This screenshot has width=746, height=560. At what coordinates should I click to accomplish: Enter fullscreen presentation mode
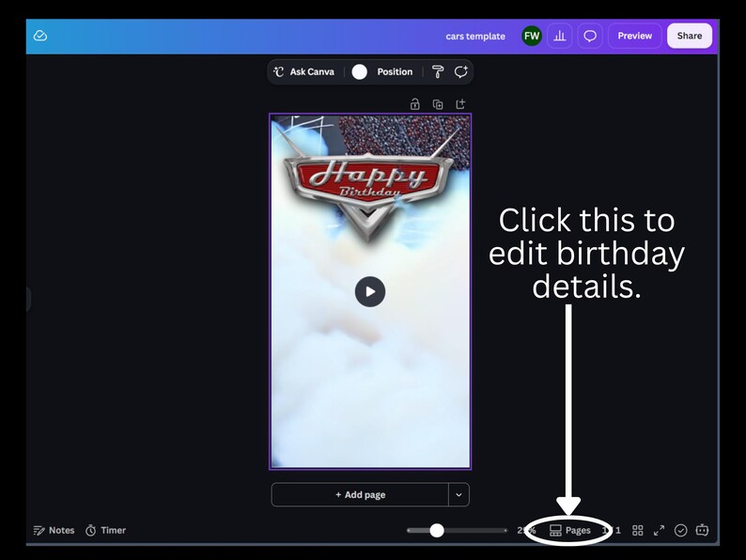pos(659,530)
